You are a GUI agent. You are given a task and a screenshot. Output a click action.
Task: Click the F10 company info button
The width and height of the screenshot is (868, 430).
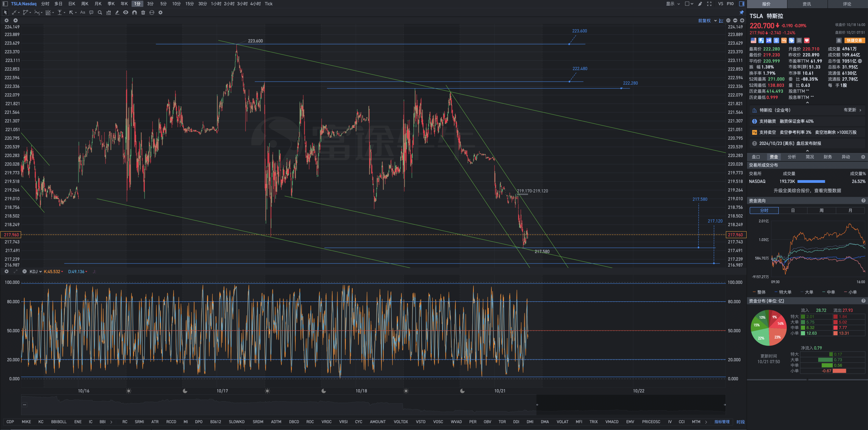[x=730, y=4]
